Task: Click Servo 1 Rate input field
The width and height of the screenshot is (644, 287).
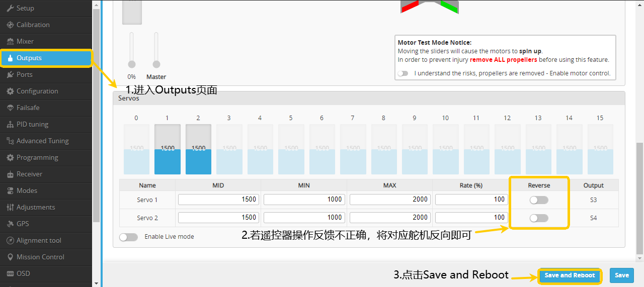Action: 471,200
